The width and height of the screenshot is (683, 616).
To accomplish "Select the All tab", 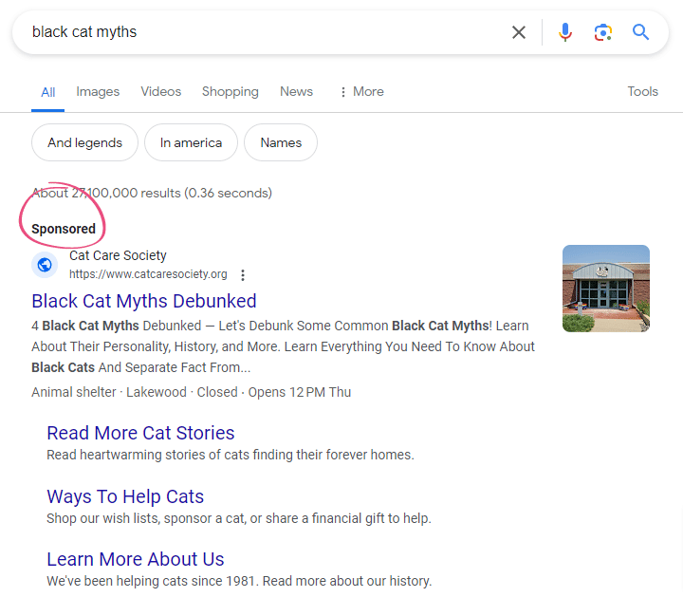I will (x=48, y=92).
